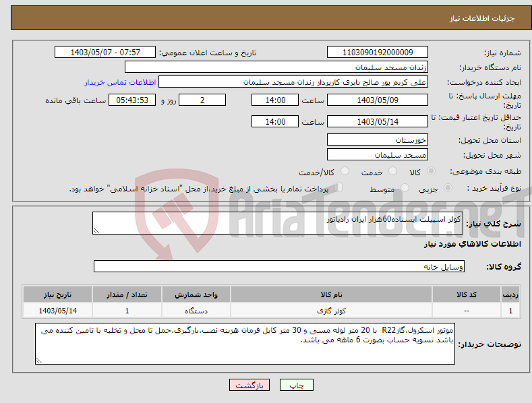532x403 pixels.
Task: Click the response deadline time 14:00
Action: 275,100
